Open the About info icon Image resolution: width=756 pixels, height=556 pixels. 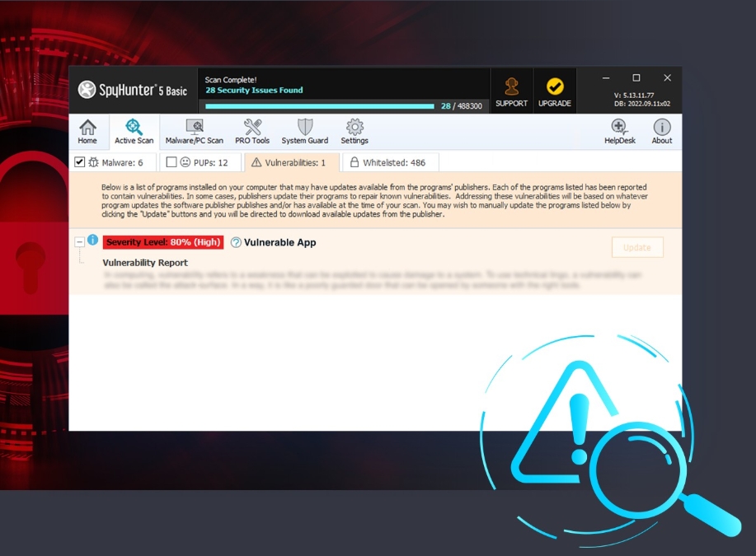click(662, 131)
